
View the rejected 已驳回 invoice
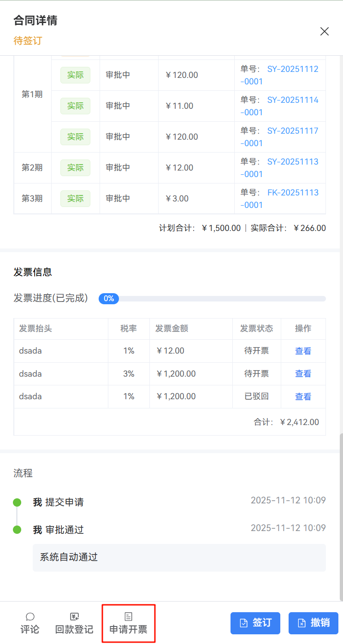point(303,396)
